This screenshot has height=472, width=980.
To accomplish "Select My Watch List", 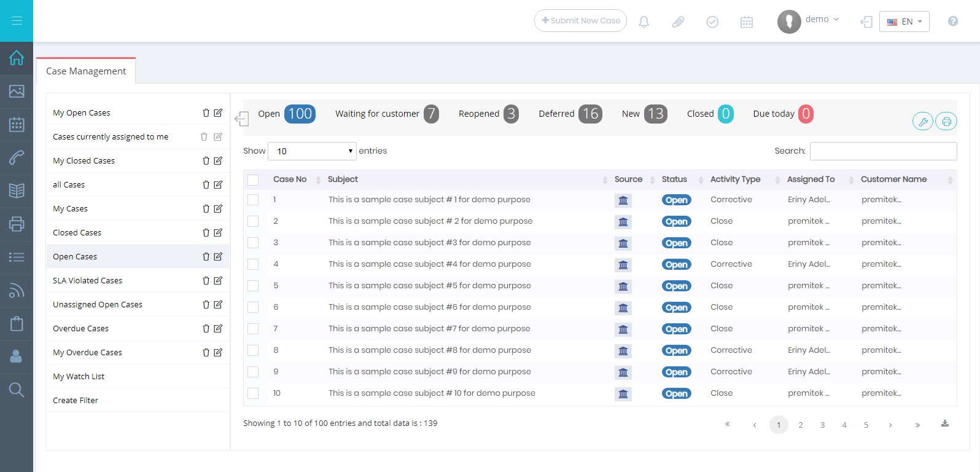I will coord(79,377).
